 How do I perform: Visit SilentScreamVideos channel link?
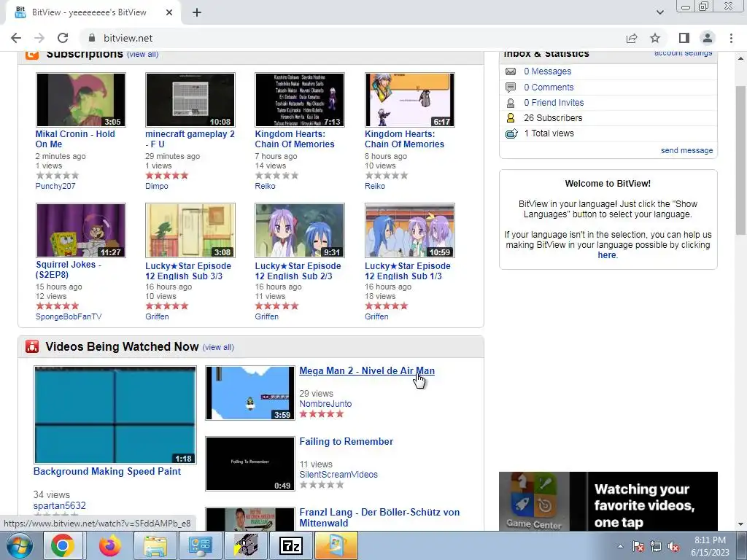pyautogui.click(x=338, y=475)
